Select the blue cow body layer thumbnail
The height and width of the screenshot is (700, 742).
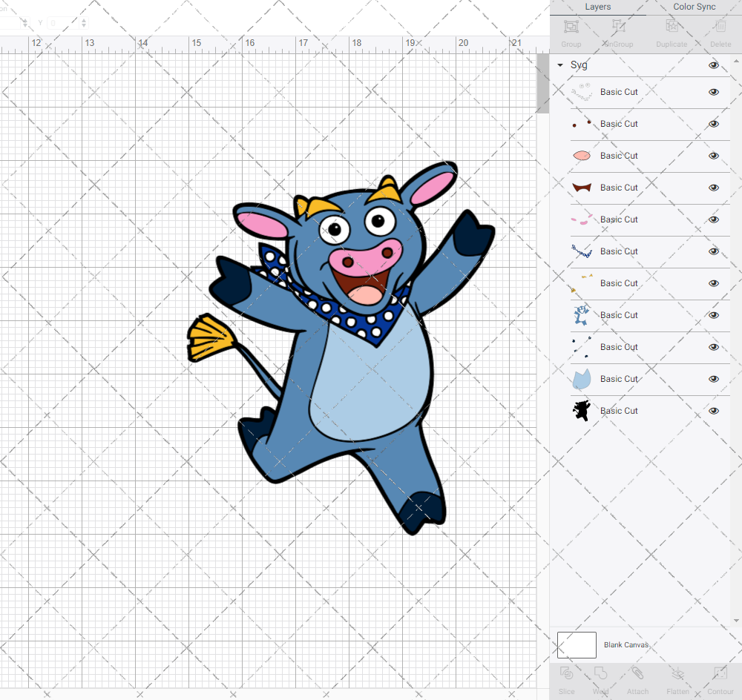582,315
